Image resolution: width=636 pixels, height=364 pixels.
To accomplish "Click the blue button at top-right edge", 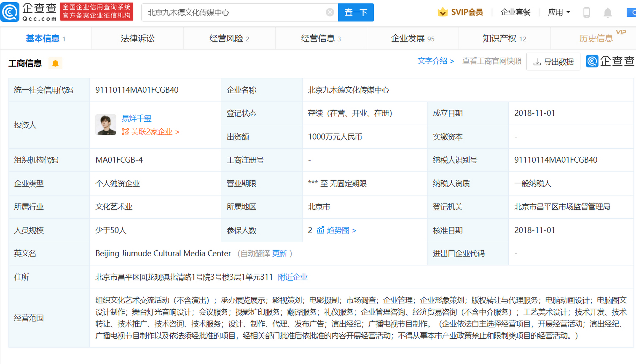I will (x=631, y=13).
